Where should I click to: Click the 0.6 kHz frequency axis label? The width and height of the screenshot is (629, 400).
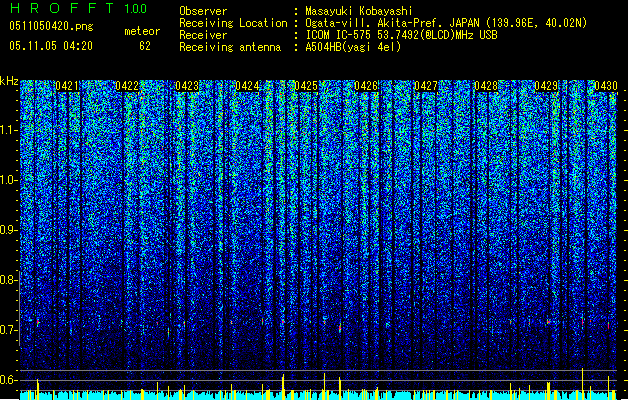pos(8,380)
